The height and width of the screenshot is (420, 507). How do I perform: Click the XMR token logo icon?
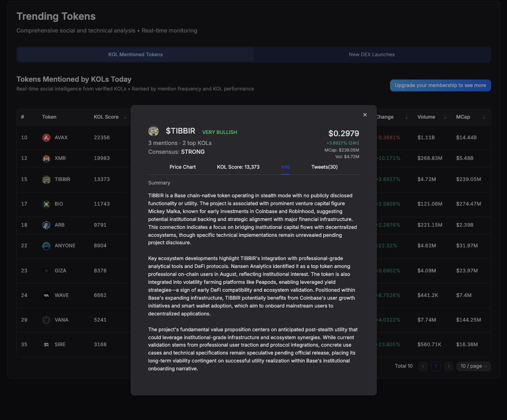[46, 158]
